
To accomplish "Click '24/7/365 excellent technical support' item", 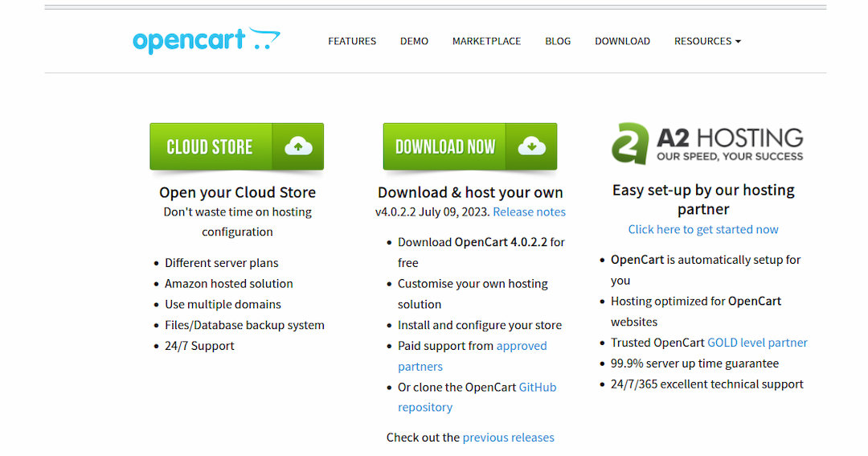I will pyautogui.click(x=707, y=384).
